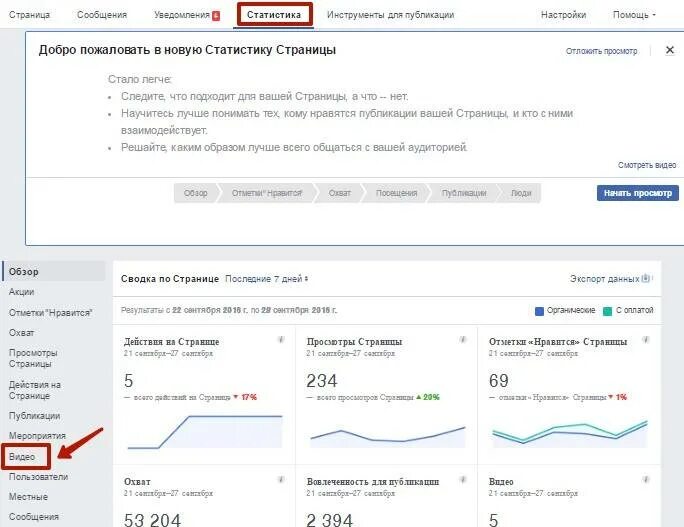684x527 pixels.
Task: Click the 17% decrease indicator
Action: point(245,397)
